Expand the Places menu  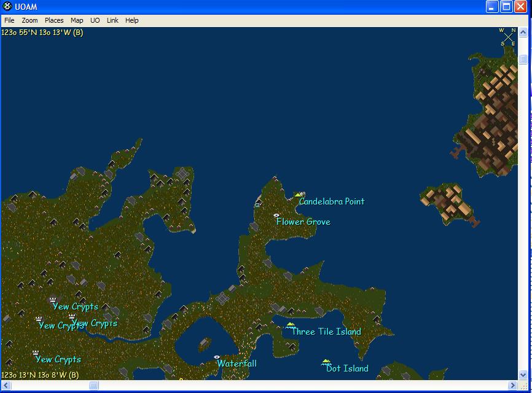[x=54, y=20]
